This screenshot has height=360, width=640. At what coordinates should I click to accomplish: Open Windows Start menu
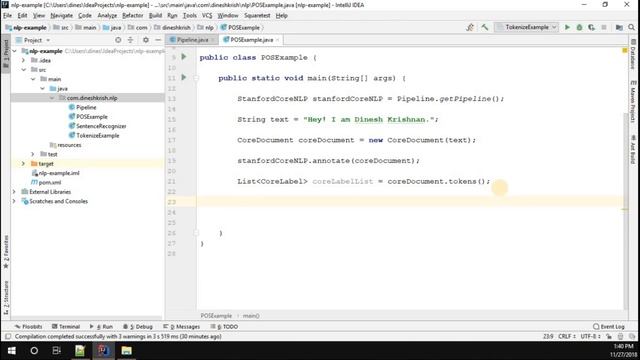click(11, 351)
